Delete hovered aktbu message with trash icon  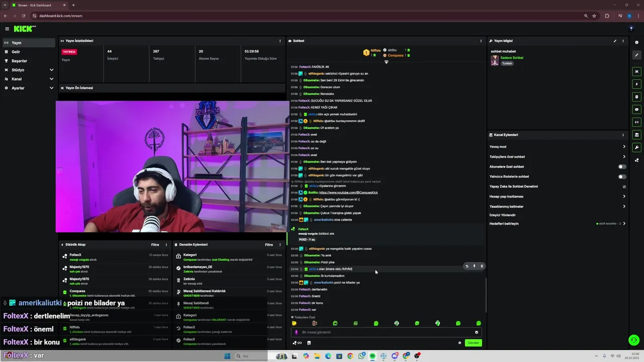click(x=481, y=266)
